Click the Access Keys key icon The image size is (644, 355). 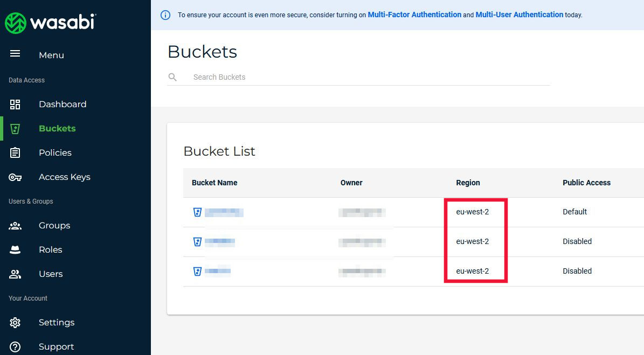15,177
